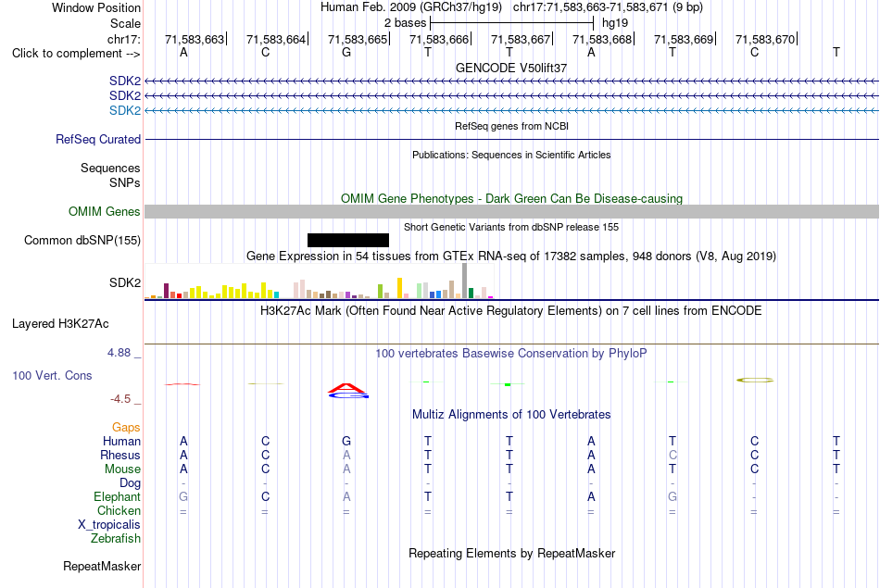Click the G base in the complement row

coord(346,52)
